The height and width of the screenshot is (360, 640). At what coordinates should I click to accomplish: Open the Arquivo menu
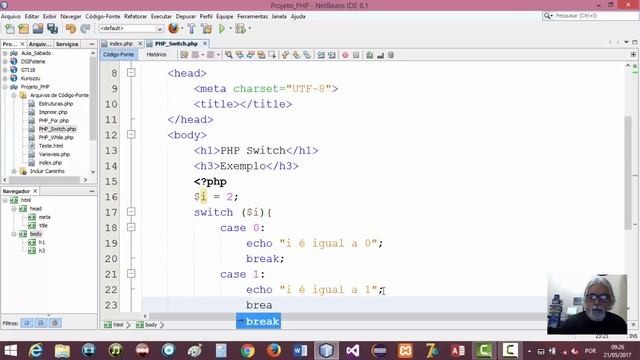coord(11,16)
